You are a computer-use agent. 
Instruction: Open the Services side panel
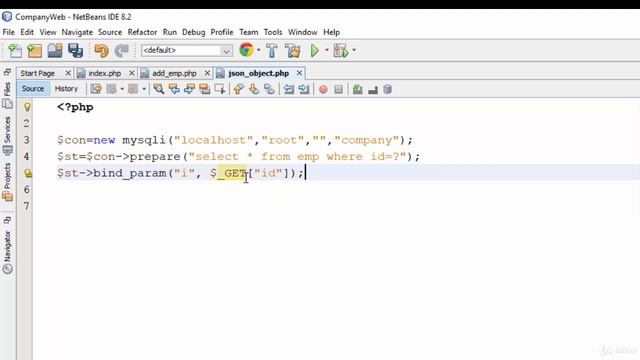[x=7, y=136]
